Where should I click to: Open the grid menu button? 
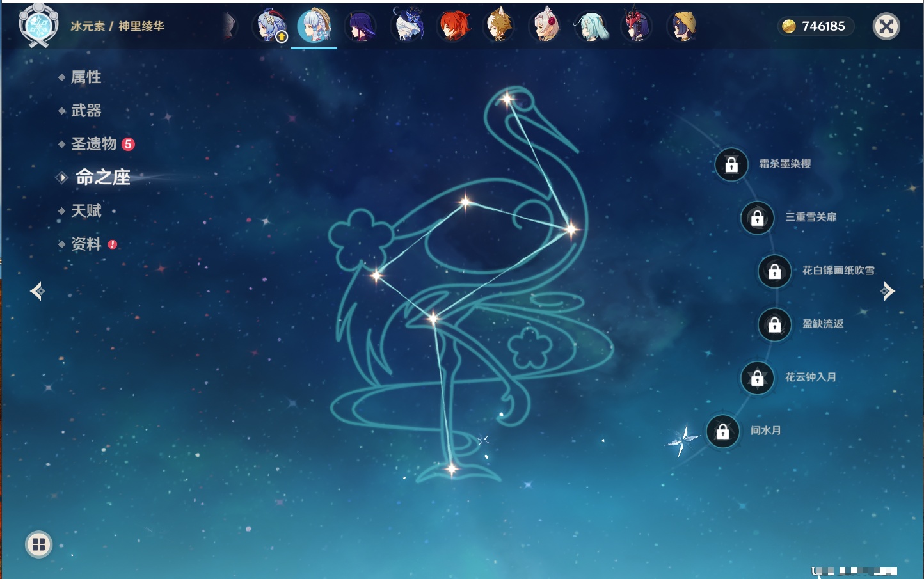click(x=38, y=544)
